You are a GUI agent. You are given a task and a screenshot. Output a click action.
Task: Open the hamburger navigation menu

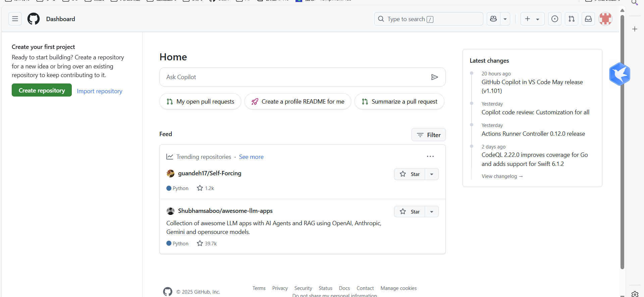pos(15,19)
